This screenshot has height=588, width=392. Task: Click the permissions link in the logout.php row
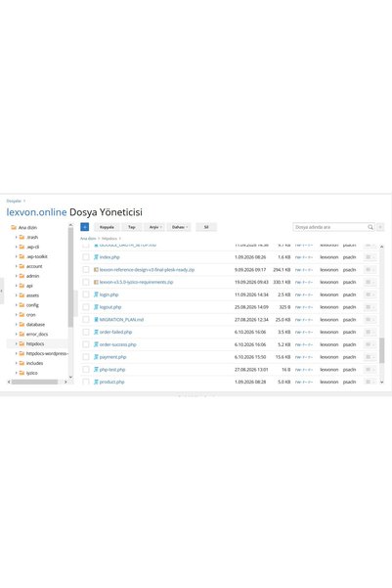coord(304,307)
